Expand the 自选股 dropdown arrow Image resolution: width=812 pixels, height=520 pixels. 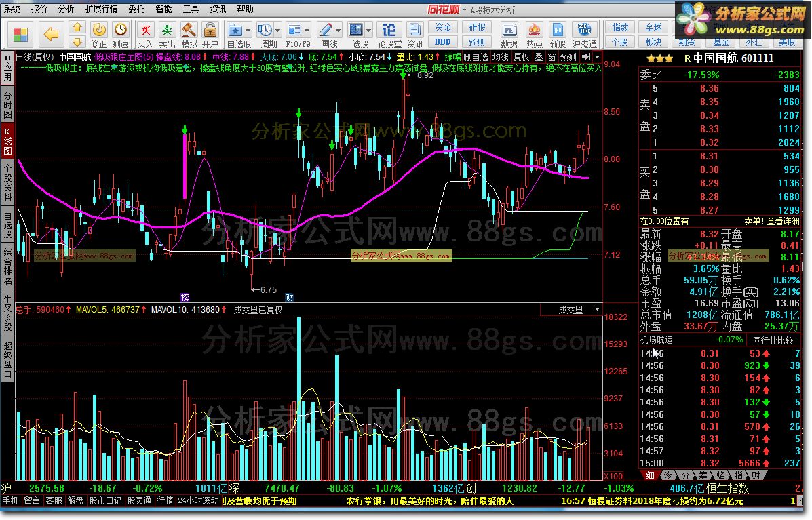(248, 30)
